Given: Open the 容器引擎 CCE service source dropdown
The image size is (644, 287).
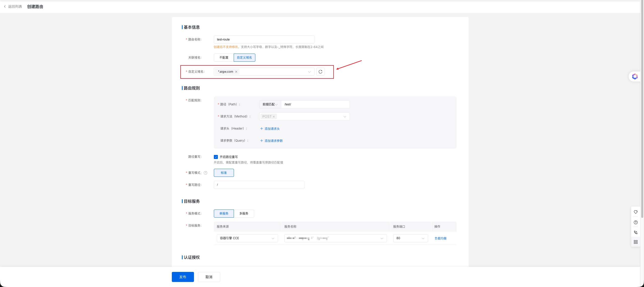Looking at the screenshot, I should tap(247, 238).
